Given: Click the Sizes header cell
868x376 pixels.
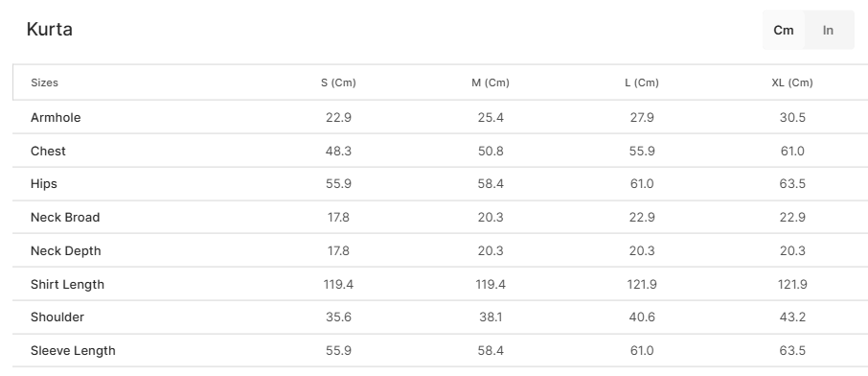Looking at the screenshot, I should (x=44, y=82).
